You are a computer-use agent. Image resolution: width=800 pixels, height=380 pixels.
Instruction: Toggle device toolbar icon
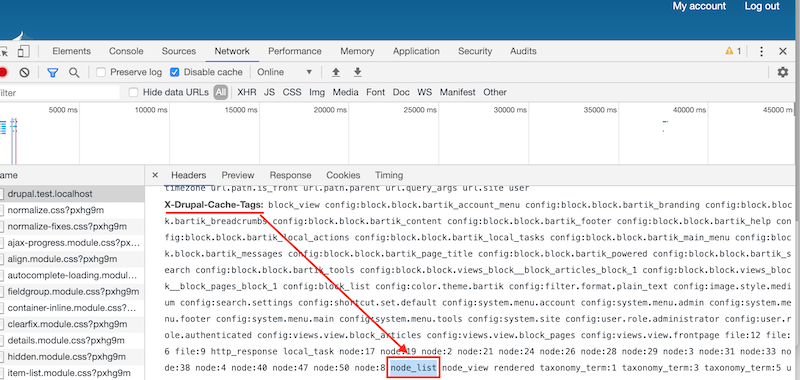(x=23, y=52)
